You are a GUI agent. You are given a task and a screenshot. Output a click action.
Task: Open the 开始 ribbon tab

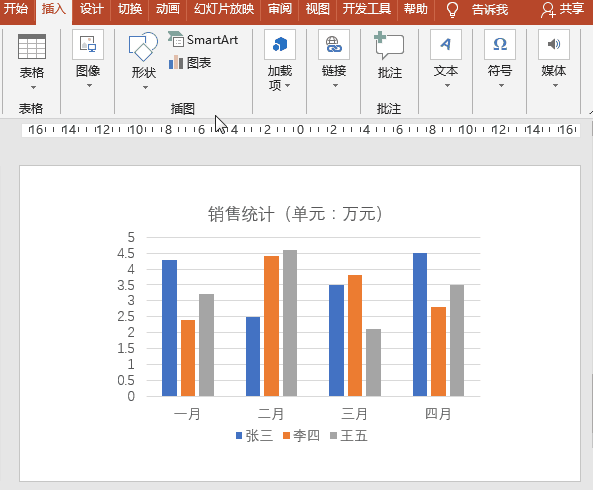point(16,8)
